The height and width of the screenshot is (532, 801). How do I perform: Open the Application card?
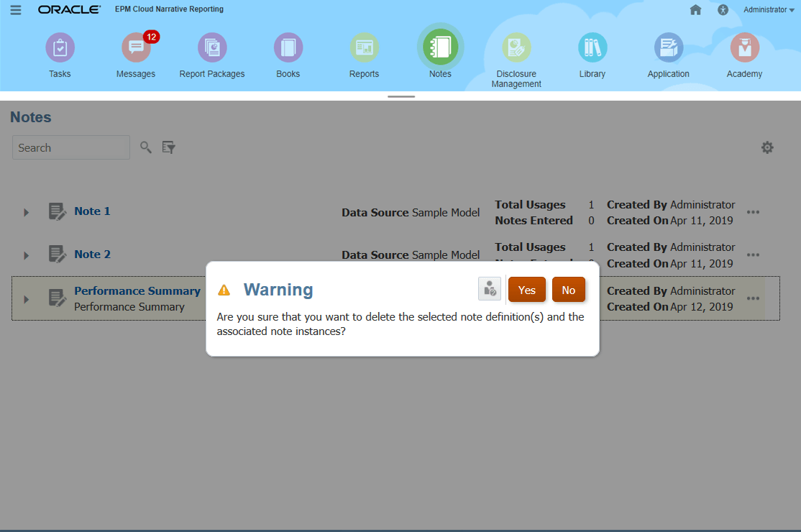pyautogui.click(x=669, y=55)
